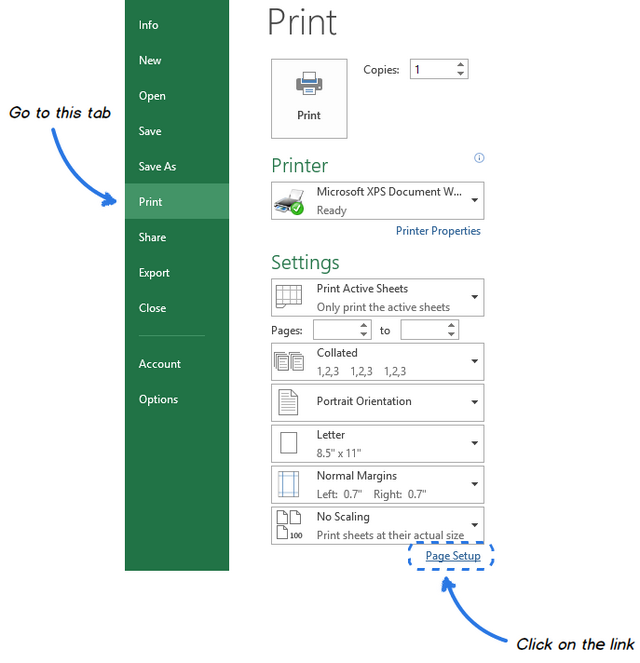Select Export in the sidebar
This screenshot has width=640, height=663.
154,273
